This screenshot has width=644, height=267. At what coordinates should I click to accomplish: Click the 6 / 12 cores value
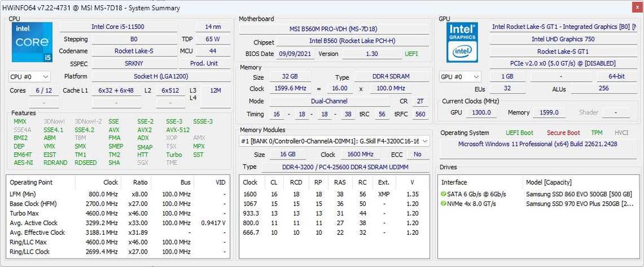[44, 90]
